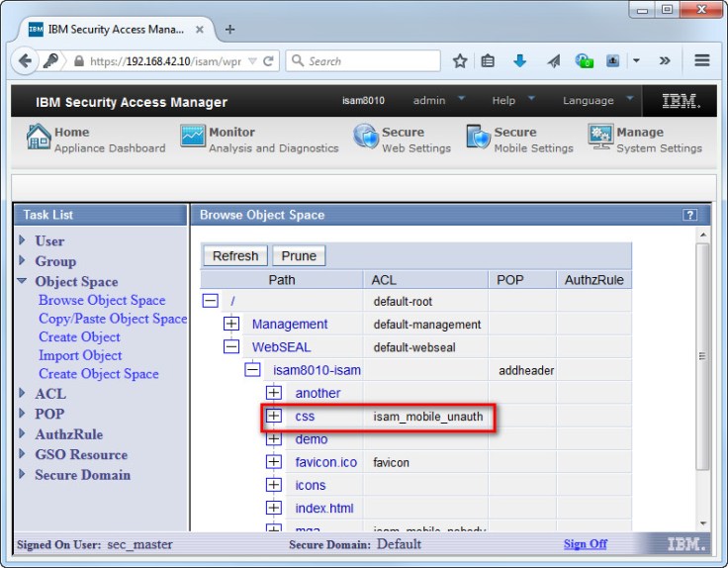The width and height of the screenshot is (728, 568).
Task: Open the Manage System Settings gear icon
Action: pyautogui.click(x=600, y=138)
